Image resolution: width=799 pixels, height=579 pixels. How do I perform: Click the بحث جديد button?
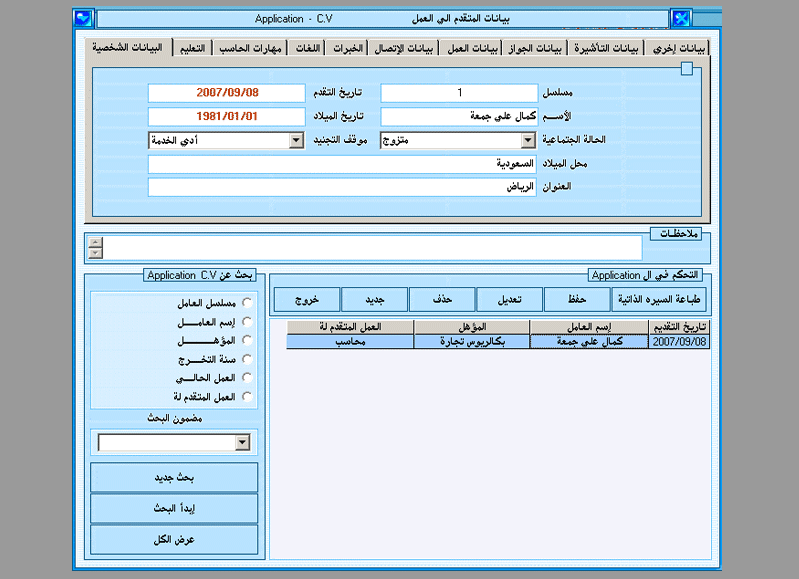click(x=174, y=478)
